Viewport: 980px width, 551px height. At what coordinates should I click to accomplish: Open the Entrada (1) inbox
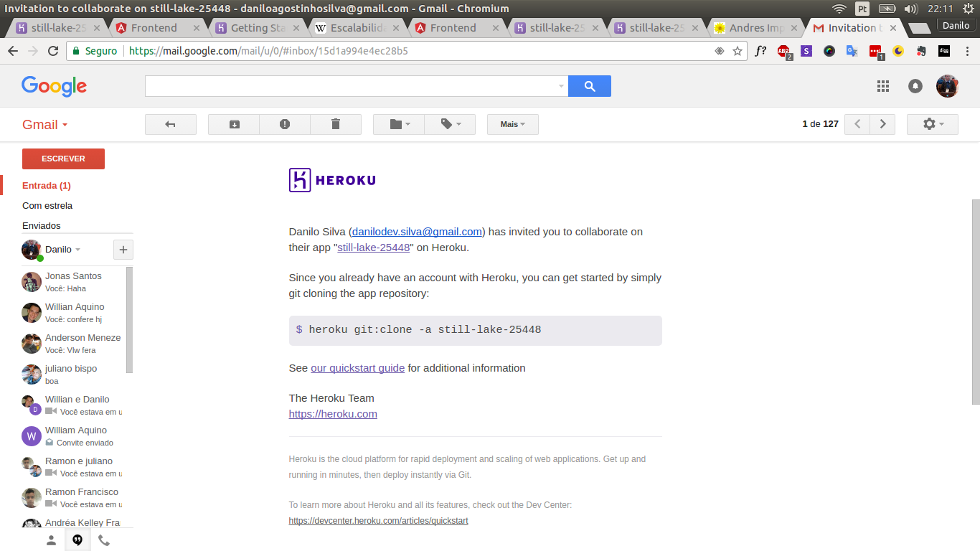pos(47,185)
